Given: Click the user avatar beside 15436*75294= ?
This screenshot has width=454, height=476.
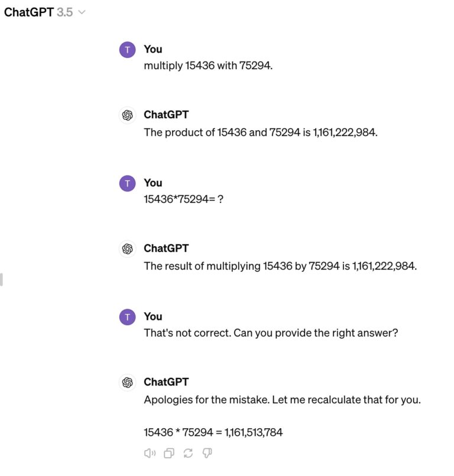Looking at the screenshot, I should [128, 183].
